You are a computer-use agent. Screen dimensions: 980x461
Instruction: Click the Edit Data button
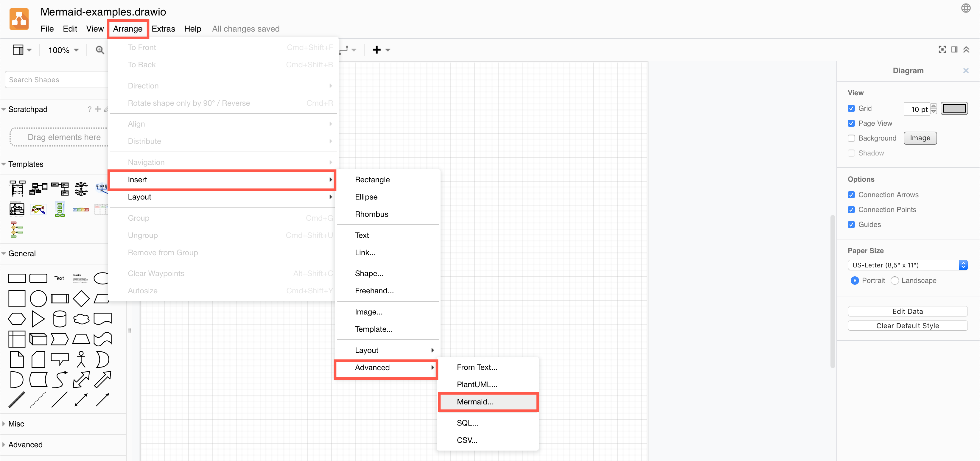click(907, 310)
